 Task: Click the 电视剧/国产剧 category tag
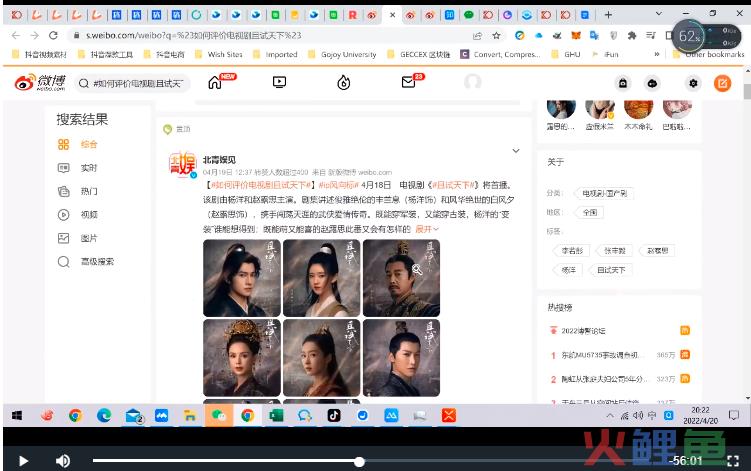pyautogui.click(x=604, y=194)
